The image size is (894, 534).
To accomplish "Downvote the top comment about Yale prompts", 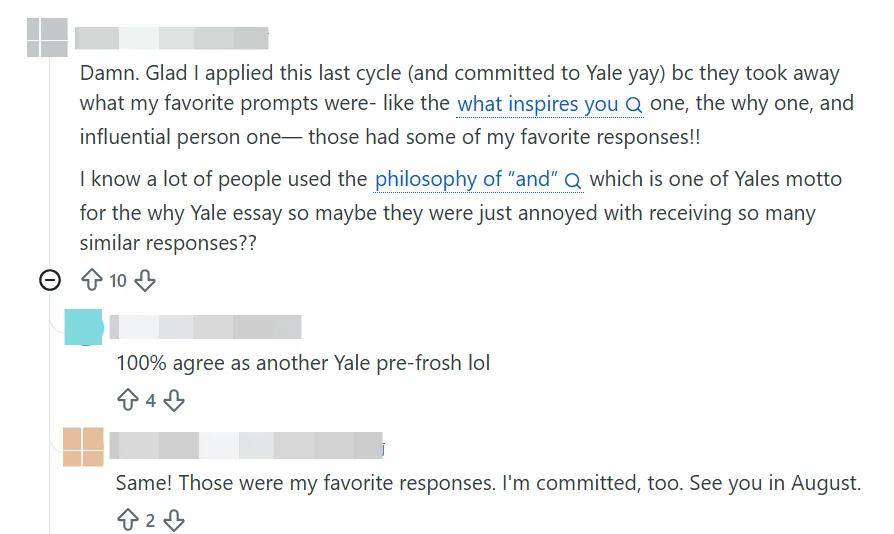I will pyautogui.click(x=145, y=280).
